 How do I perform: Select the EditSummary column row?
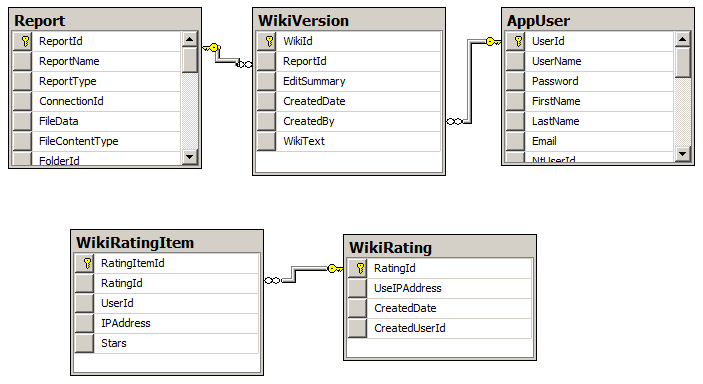pyautogui.click(x=349, y=81)
